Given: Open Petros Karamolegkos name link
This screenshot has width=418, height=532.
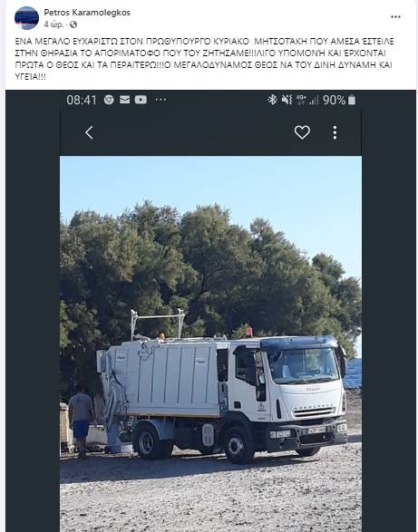Looking at the screenshot, I should click(x=87, y=13).
